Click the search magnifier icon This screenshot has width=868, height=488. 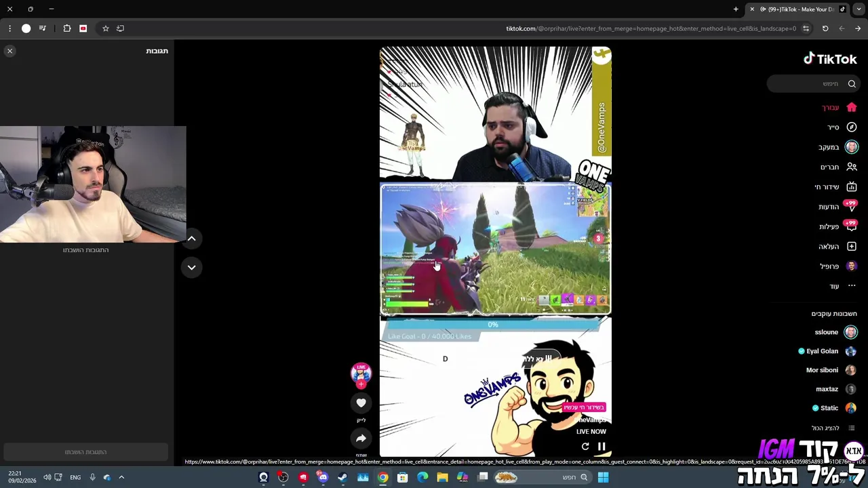coord(852,83)
